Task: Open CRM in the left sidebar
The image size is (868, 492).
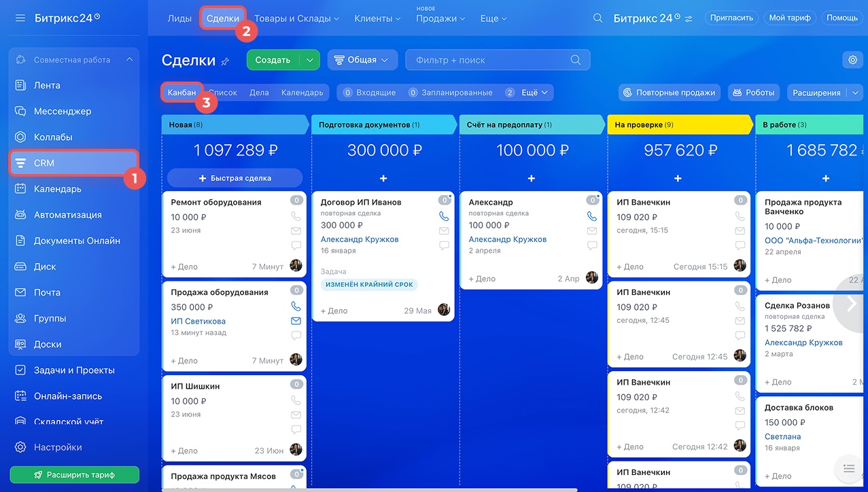Action: tap(73, 163)
